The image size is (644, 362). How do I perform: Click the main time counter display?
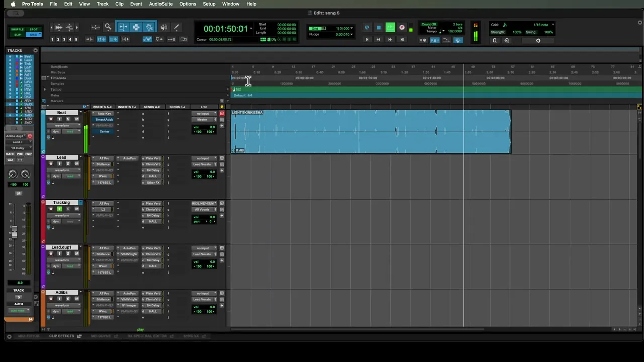[225, 29]
